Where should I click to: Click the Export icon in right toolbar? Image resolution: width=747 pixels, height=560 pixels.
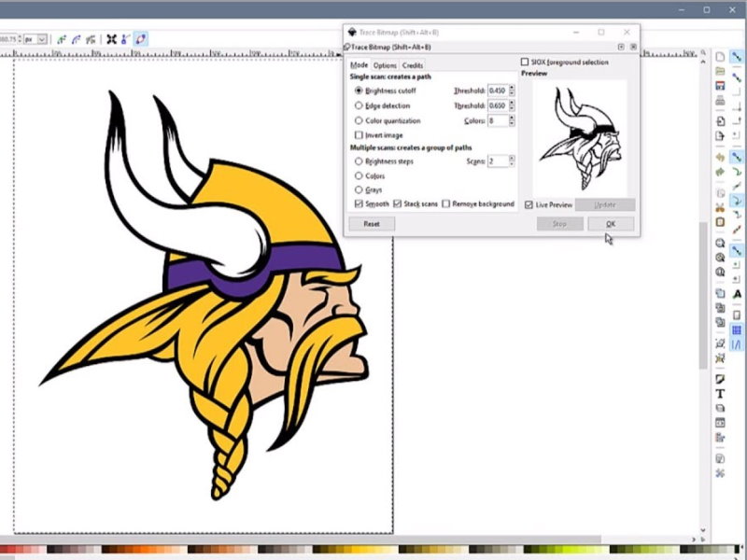pos(720,136)
